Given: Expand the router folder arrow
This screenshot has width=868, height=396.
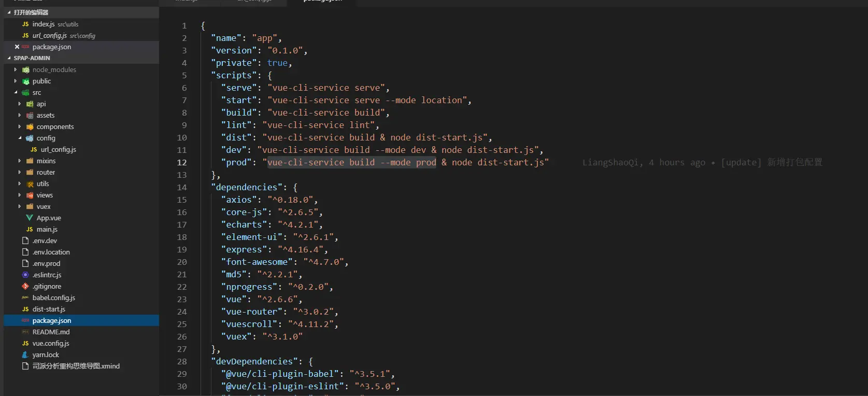Looking at the screenshot, I should [20, 172].
